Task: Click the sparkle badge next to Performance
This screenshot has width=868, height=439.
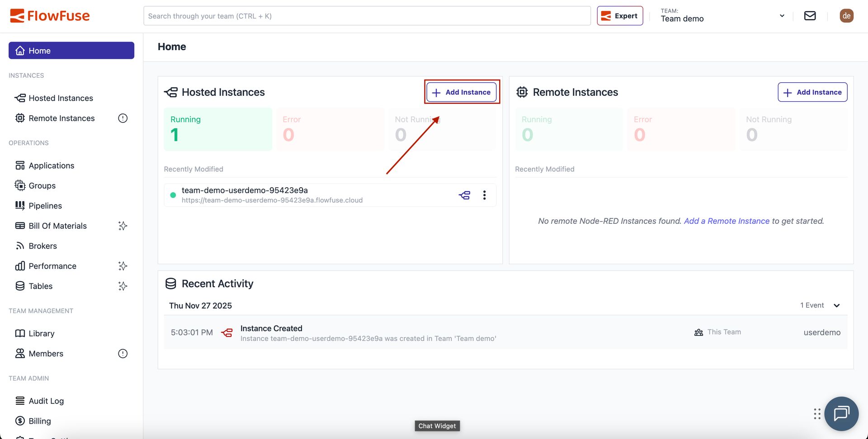Action: (x=123, y=266)
